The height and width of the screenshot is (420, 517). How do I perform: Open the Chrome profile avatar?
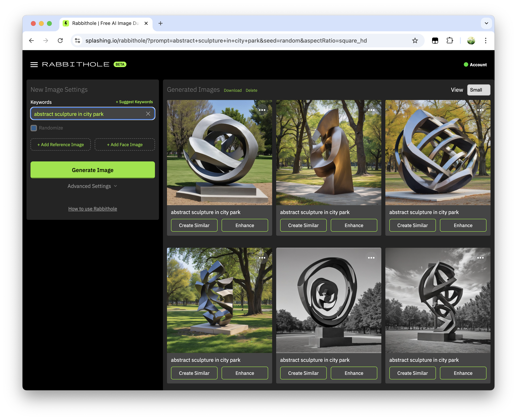(471, 40)
